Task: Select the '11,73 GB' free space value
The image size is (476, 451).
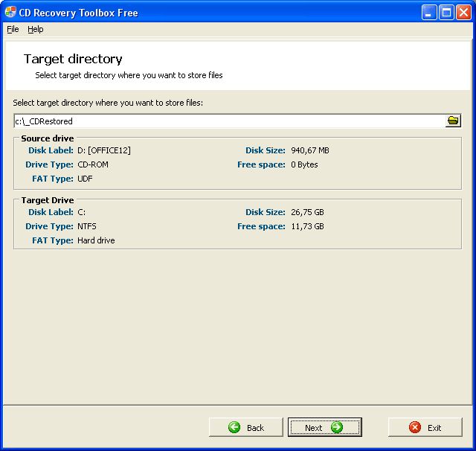Action: 307,226
